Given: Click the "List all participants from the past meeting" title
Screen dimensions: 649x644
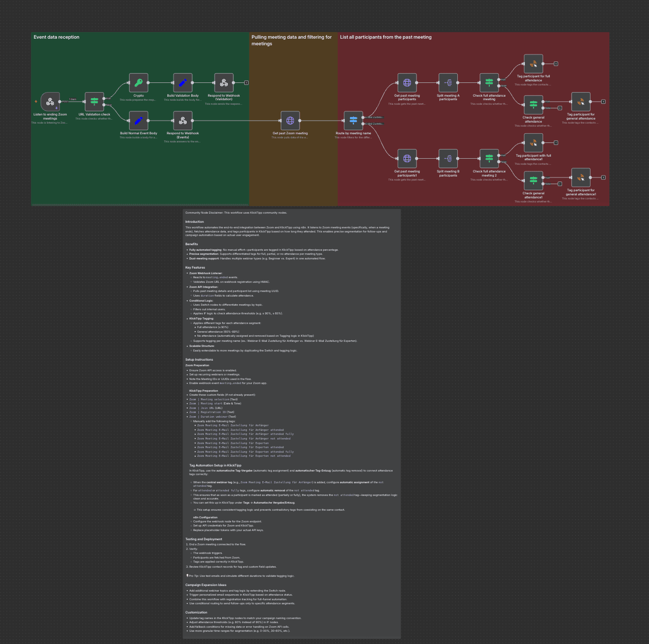Looking at the screenshot, I should coord(386,37).
